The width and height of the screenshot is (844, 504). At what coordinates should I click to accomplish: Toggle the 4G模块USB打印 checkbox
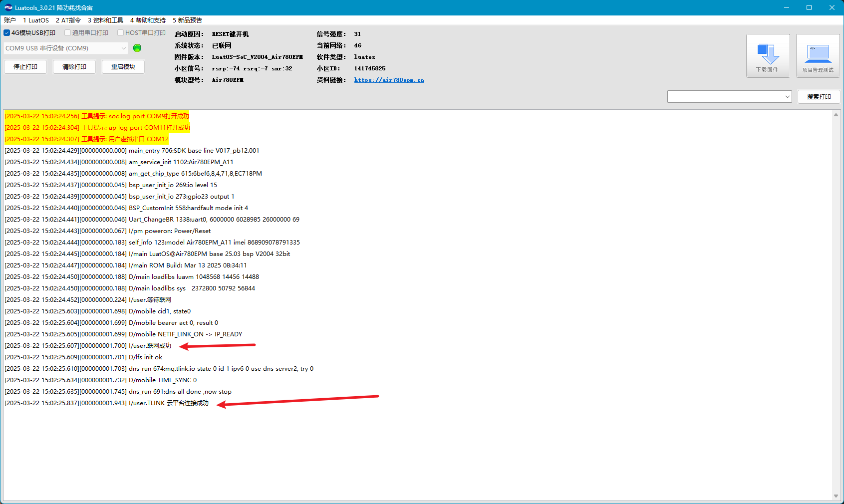pos(7,33)
